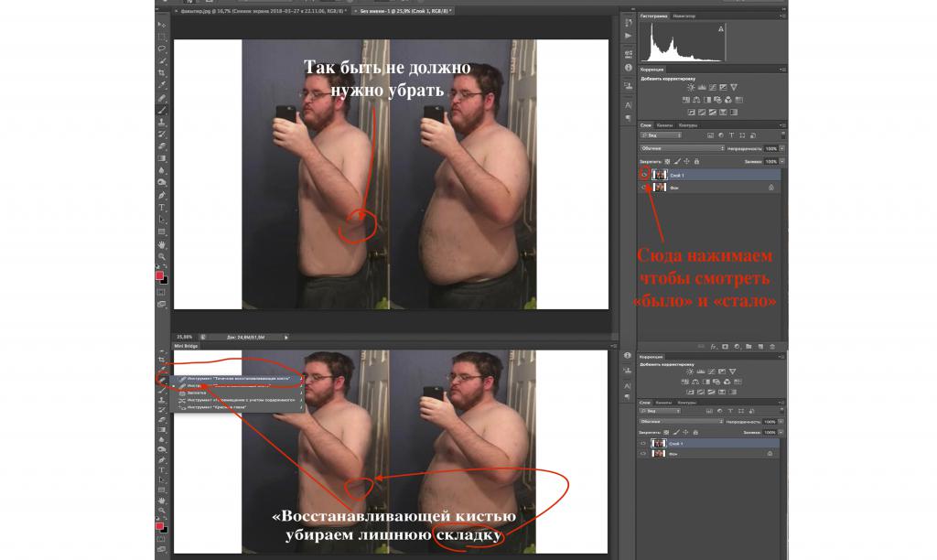This screenshot has height=560, width=937.
Task: Select the Brush tool in upper toolbar
Action: click(x=162, y=110)
